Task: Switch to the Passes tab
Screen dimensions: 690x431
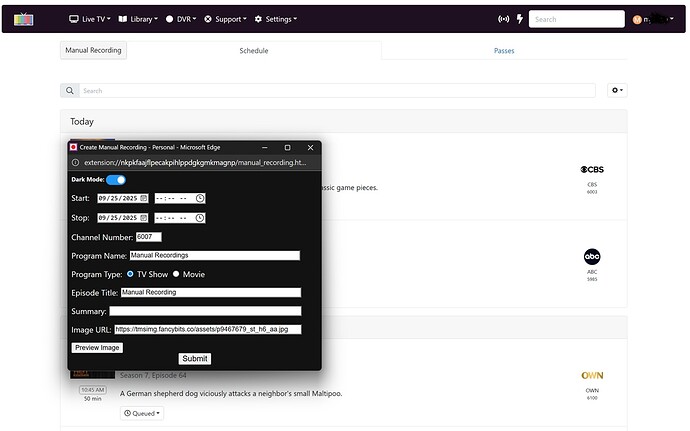Action: click(504, 50)
